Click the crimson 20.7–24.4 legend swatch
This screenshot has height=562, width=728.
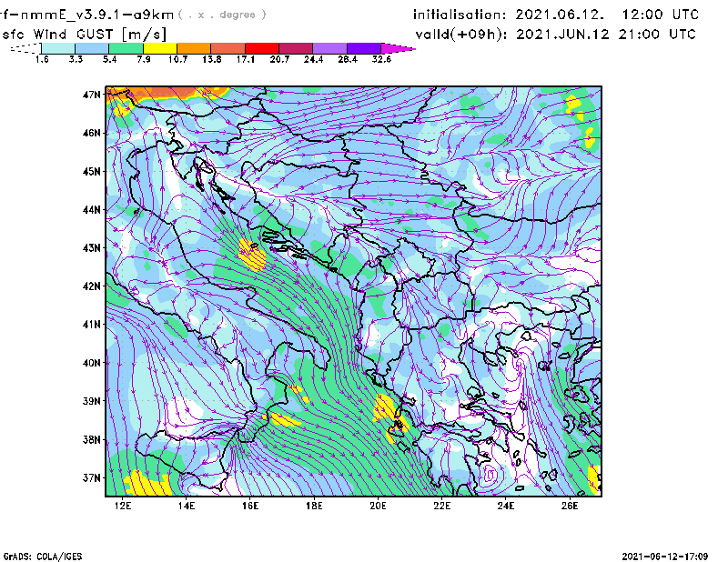(296, 48)
